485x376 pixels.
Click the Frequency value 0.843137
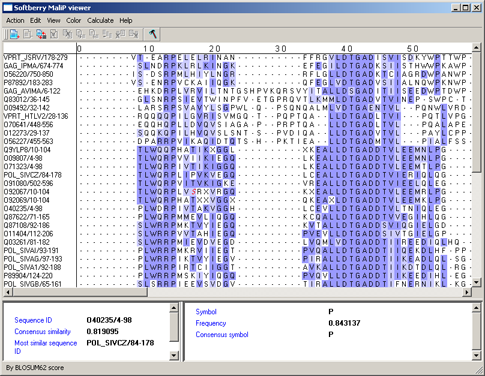pyautogui.click(x=344, y=323)
